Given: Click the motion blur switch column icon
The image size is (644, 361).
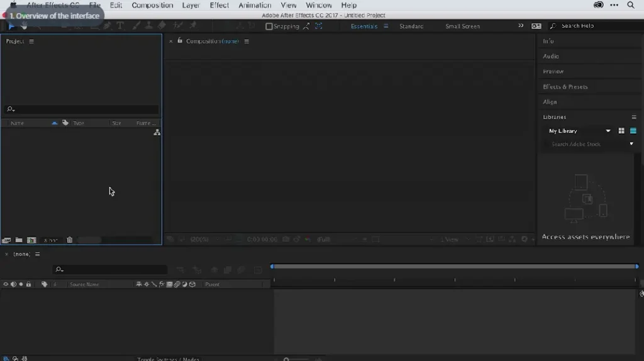Looking at the screenshot, I should 177,284.
